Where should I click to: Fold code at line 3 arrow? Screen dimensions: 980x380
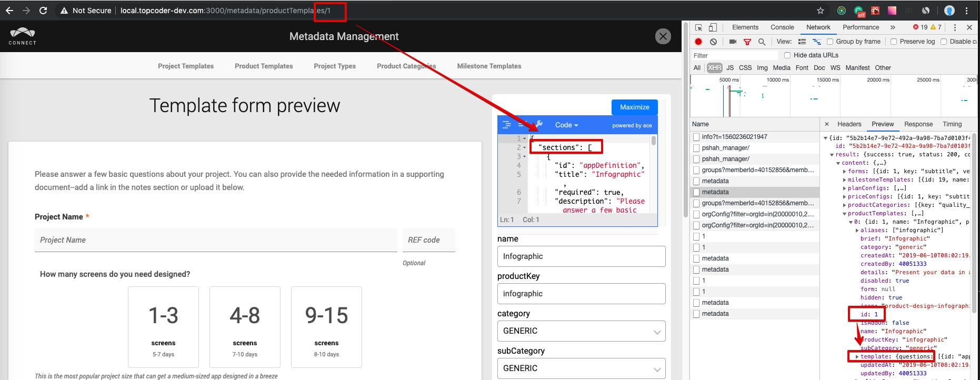pyautogui.click(x=524, y=157)
